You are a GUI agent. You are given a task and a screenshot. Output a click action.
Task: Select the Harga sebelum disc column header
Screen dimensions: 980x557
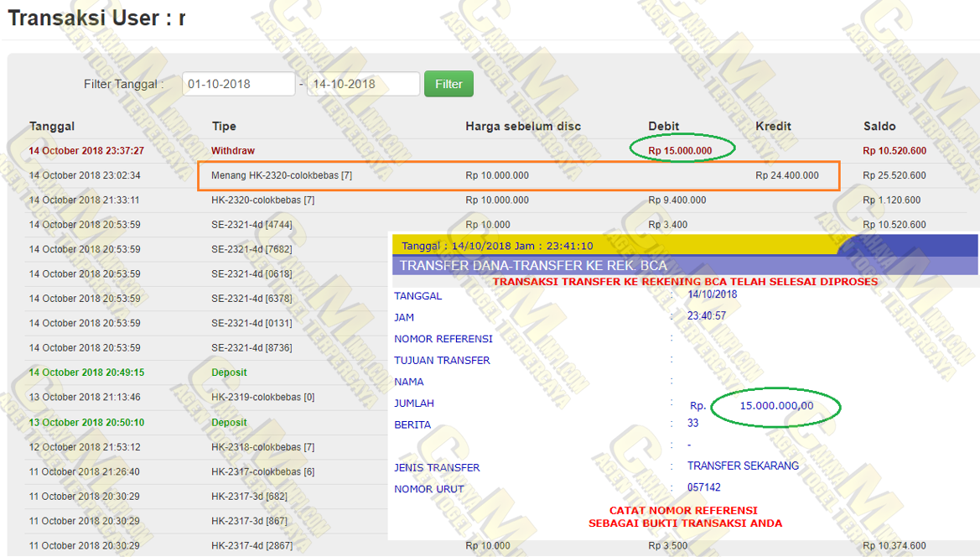click(523, 127)
